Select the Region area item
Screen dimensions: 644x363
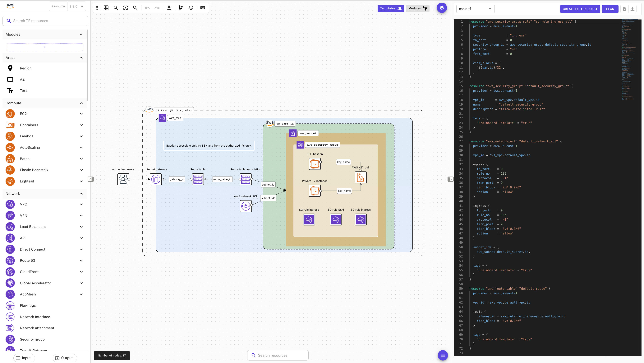[45, 68]
